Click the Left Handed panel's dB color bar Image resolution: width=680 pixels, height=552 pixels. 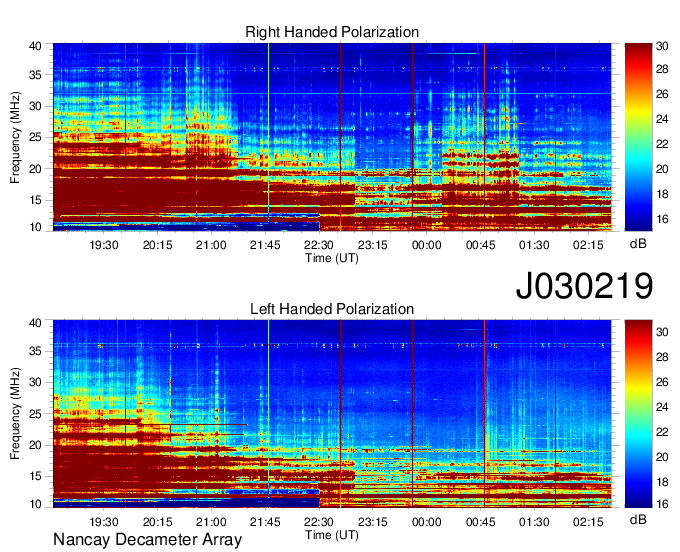(x=638, y=414)
